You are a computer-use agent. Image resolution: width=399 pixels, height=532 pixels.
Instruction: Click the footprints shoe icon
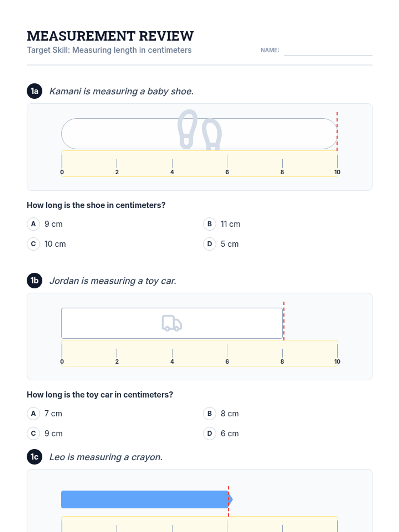[x=199, y=130]
